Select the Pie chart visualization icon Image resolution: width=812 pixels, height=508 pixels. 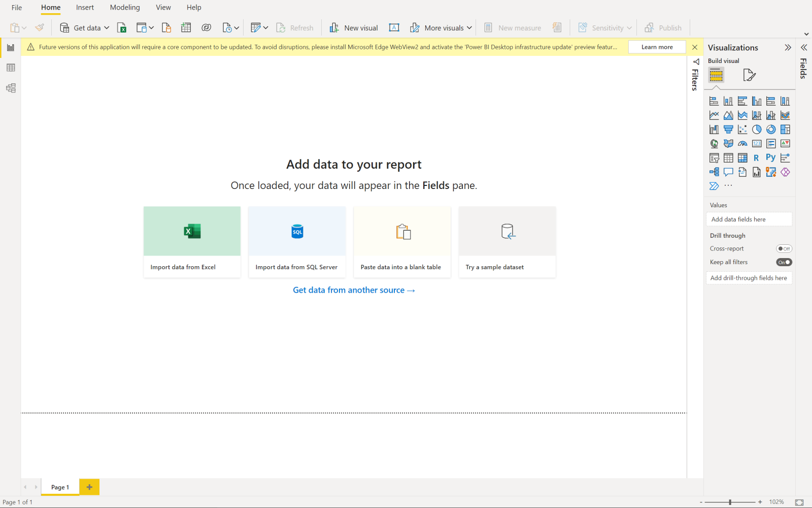(x=757, y=130)
